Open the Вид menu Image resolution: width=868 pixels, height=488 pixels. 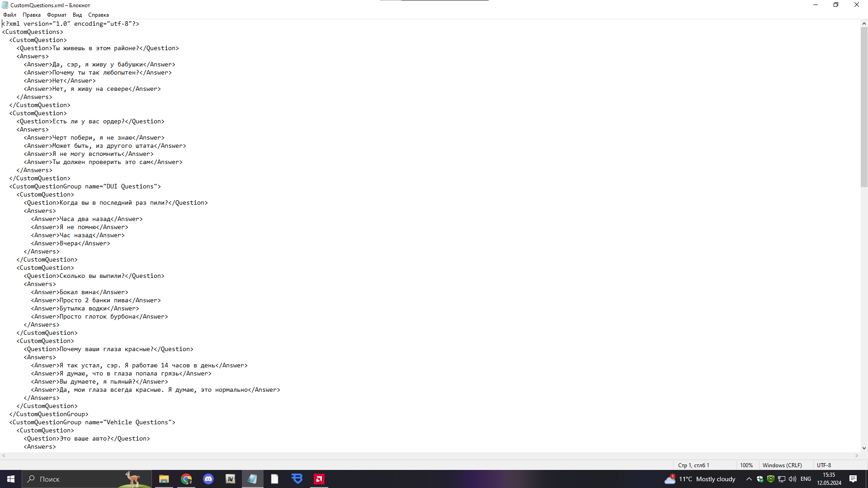77,15
